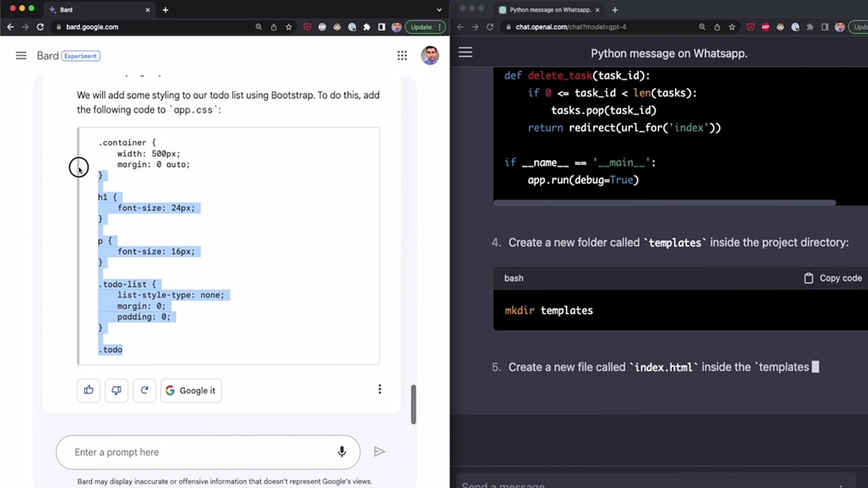Click the microphone icon in Bard's prompt box
The height and width of the screenshot is (488, 868).
coord(341,452)
